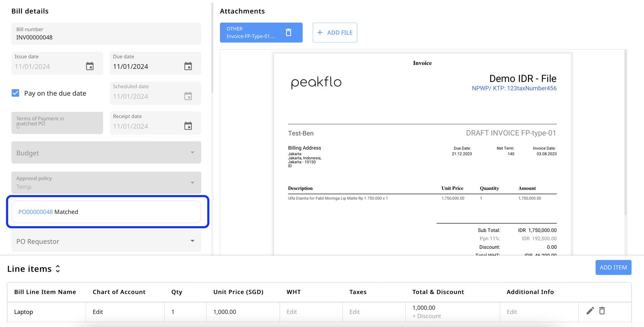Open the PO00000048 purchase order link

pyautogui.click(x=35, y=212)
